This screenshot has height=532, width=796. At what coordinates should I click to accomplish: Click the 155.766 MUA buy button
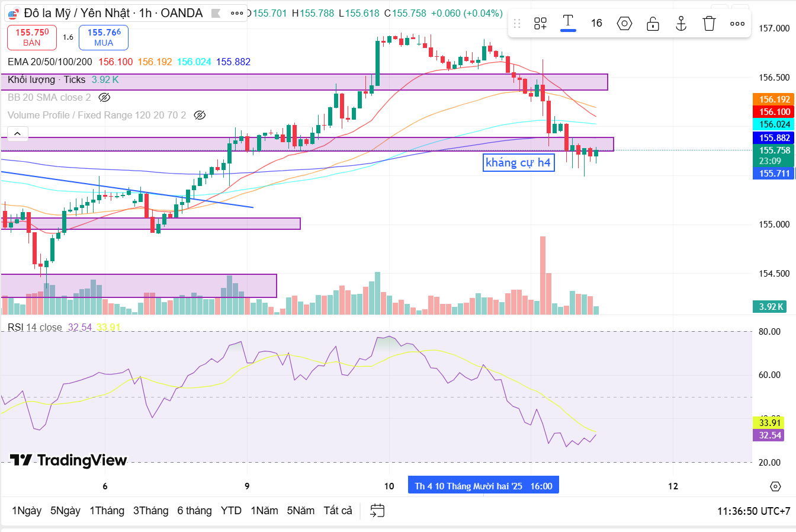point(104,37)
